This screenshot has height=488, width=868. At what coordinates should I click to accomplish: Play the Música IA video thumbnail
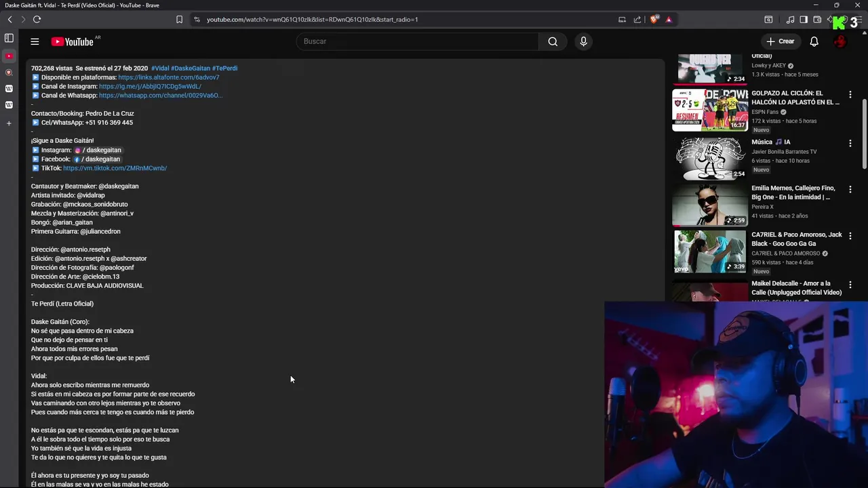coord(709,158)
